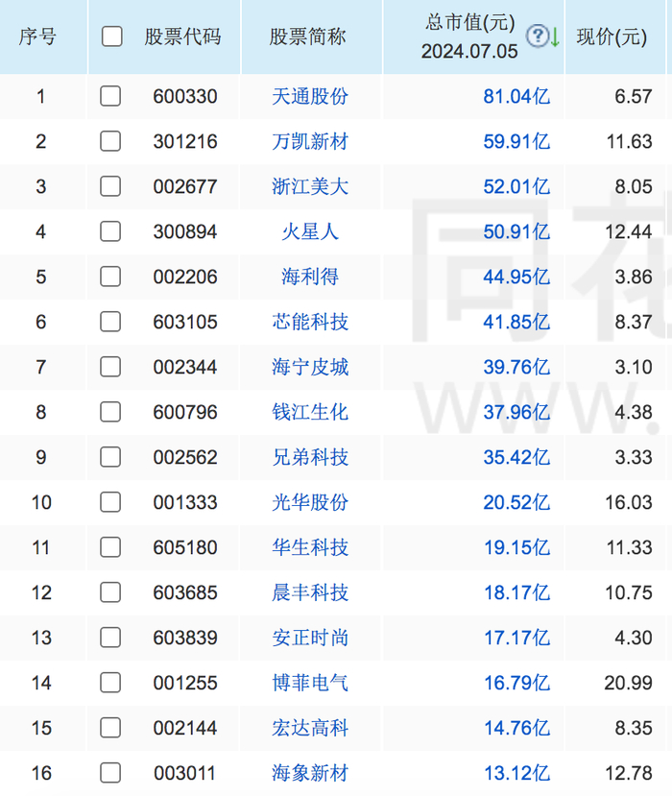This screenshot has width=672, height=796.
Task: Open the 火星人 stock link
Action: [x=310, y=231]
